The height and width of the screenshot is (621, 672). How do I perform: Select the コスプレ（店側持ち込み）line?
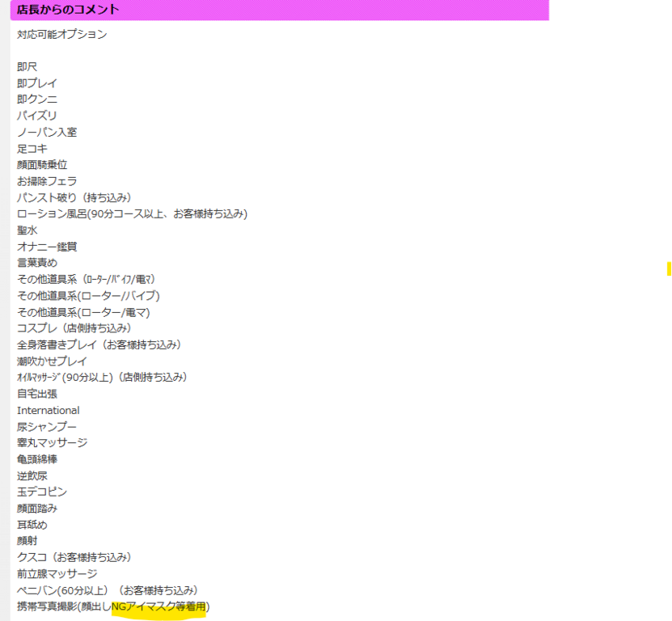74,328
